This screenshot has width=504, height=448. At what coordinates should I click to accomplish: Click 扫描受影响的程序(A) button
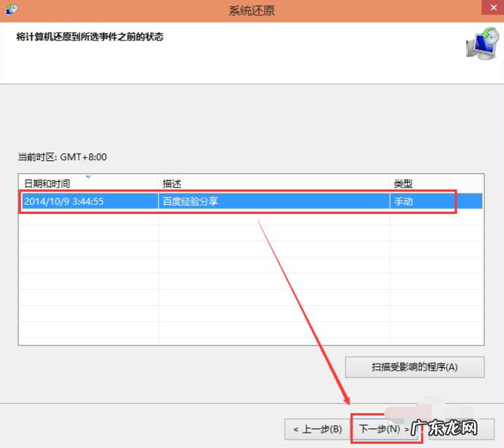tap(414, 366)
